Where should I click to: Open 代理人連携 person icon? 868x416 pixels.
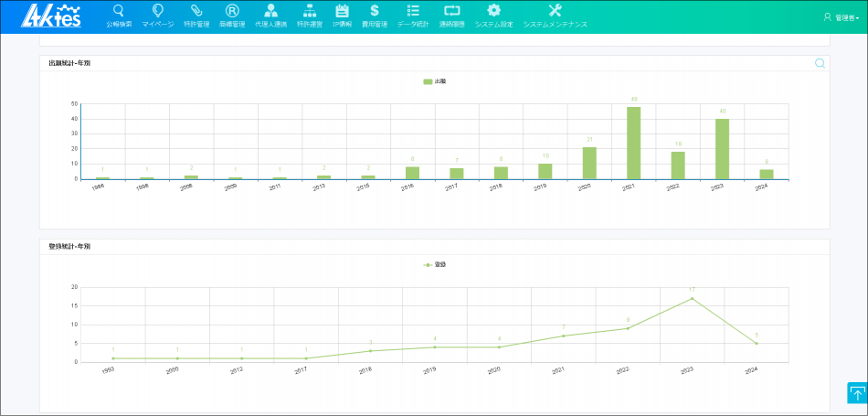[x=270, y=11]
